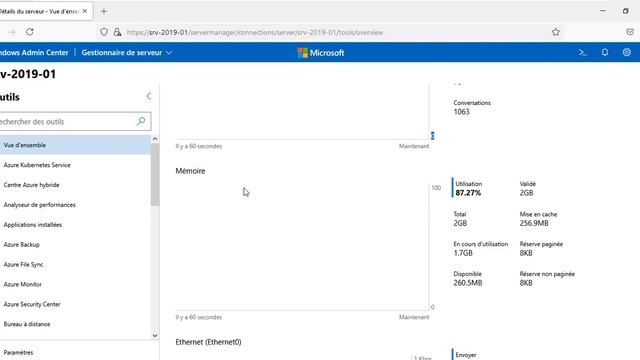Viewport: 640px width, 360px height.
Task: Click the tools search magnifier icon
Action: pyautogui.click(x=141, y=121)
